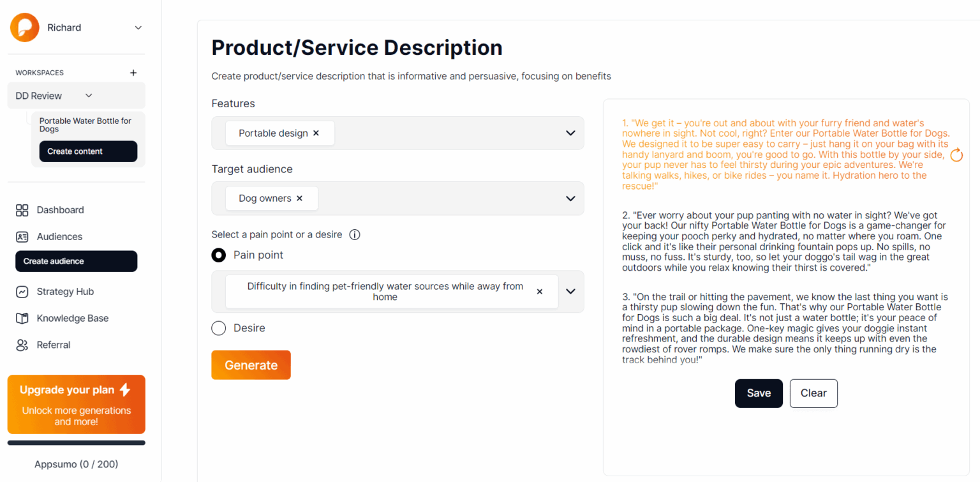
Task: Open Strategy Hub via its chart icon
Action: [22, 291]
